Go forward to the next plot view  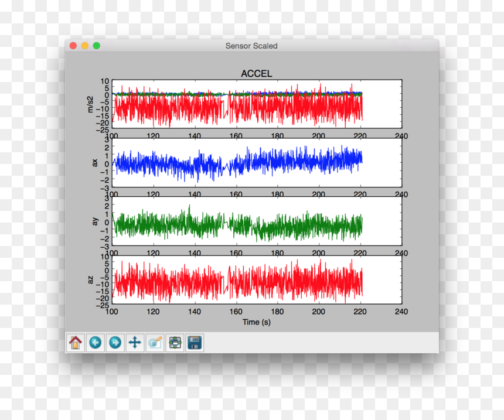(x=115, y=343)
